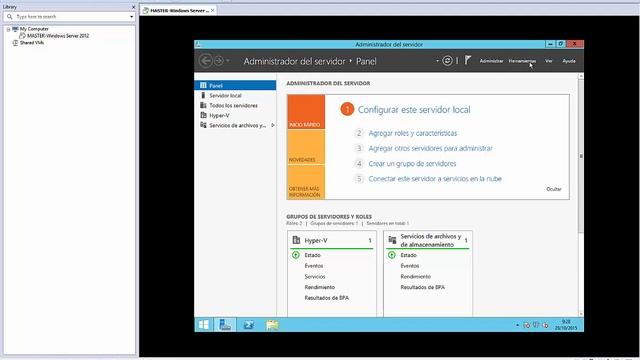Click the Novedades tile
Screen dimensions: 640x360
coord(306,147)
